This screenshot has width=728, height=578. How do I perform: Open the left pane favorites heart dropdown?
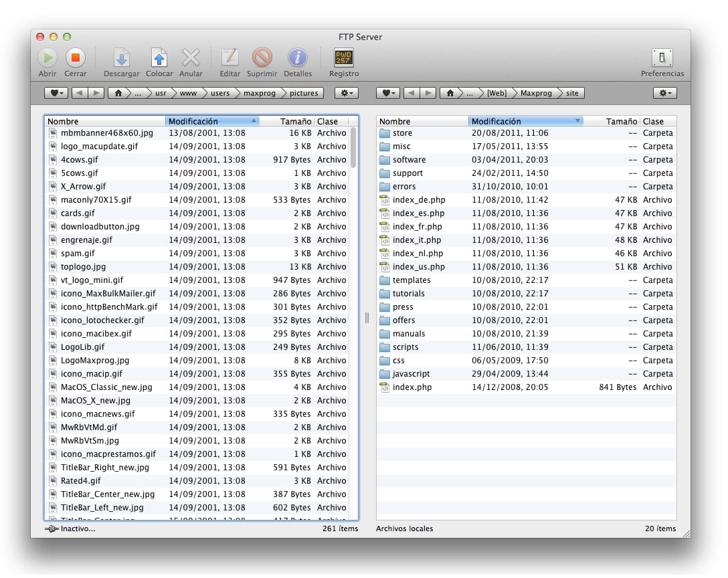click(56, 93)
